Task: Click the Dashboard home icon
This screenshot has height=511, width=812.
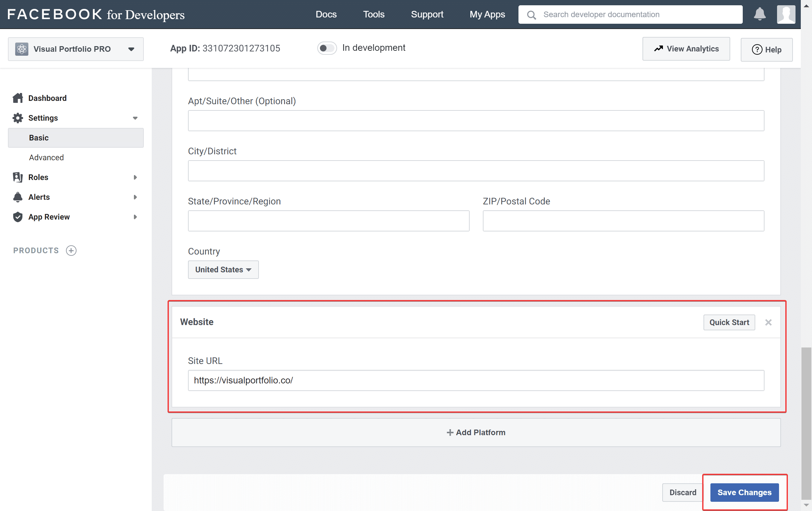Action: click(18, 98)
